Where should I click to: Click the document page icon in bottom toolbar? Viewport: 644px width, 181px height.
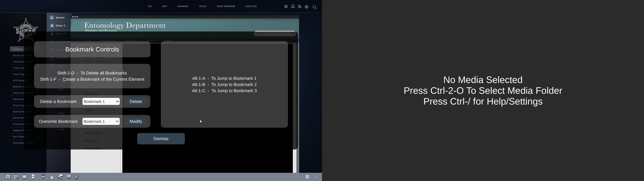24,177
